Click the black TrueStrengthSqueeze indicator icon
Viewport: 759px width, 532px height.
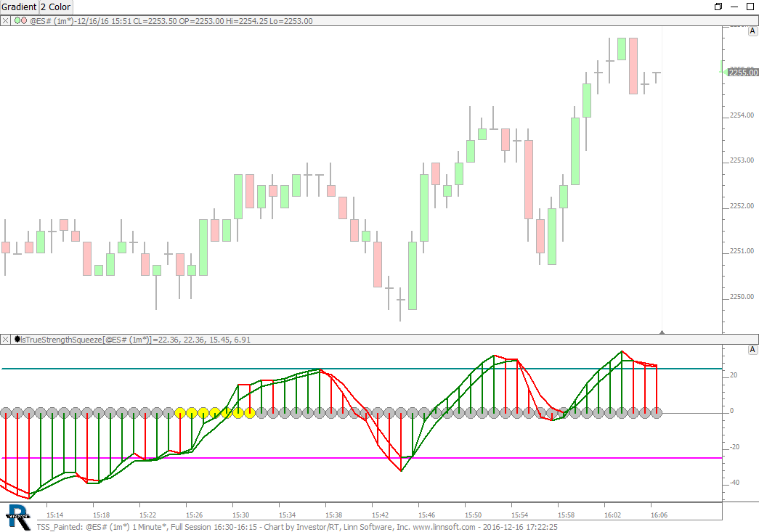(x=17, y=340)
